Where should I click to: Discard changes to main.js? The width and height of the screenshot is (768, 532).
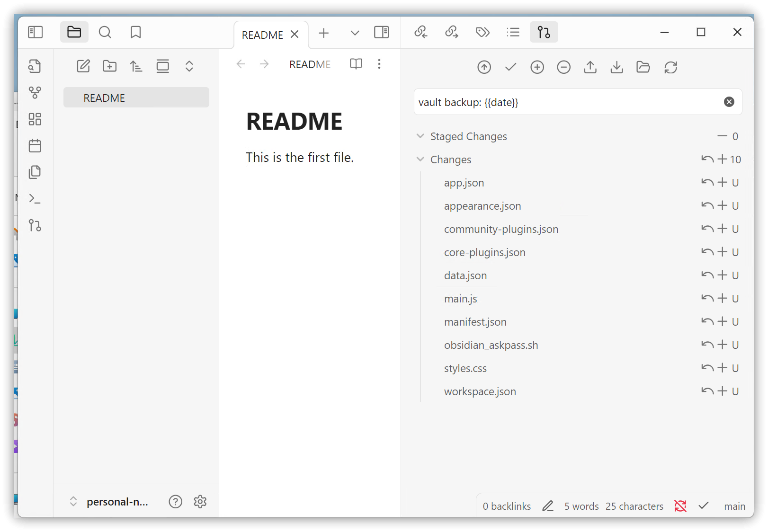[707, 299]
